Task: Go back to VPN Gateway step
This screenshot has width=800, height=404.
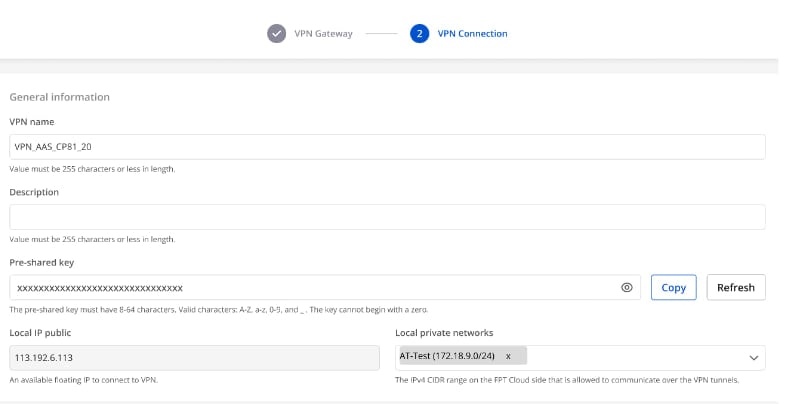Action: click(x=323, y=33)
